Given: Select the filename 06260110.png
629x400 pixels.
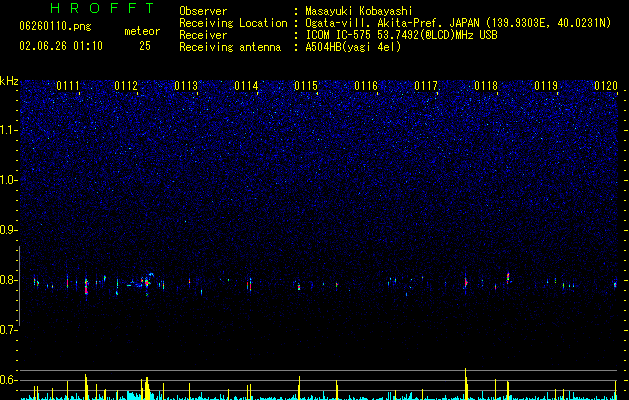Looking at the screenshot, I should (55, 26).
